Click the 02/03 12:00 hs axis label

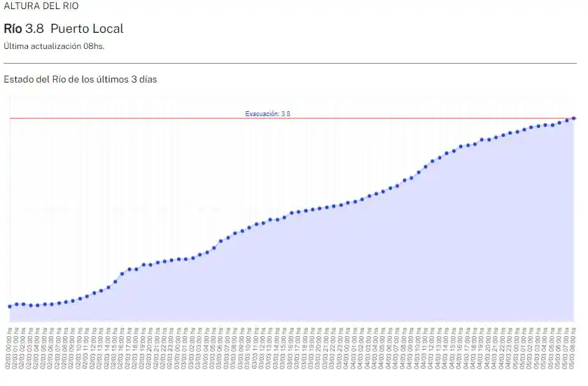click(x=94, y=353)
